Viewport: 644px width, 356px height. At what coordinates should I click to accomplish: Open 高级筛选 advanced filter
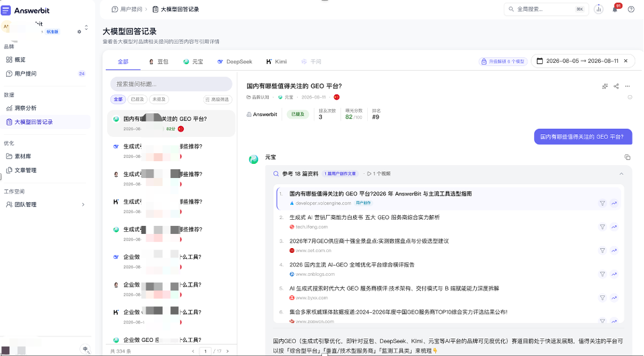click(x=218, y=99)
